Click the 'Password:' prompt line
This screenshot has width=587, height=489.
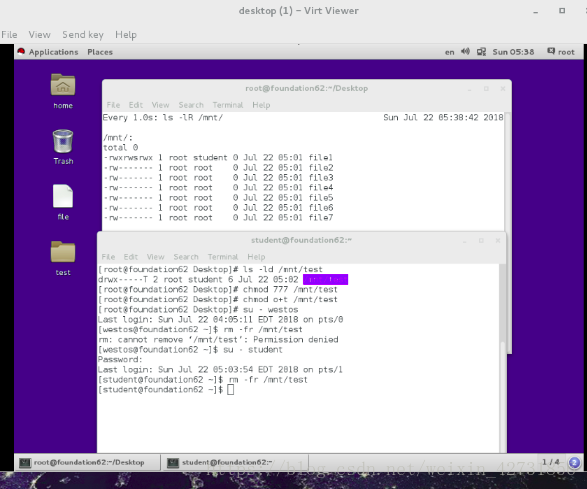click(x=120, y=359)
